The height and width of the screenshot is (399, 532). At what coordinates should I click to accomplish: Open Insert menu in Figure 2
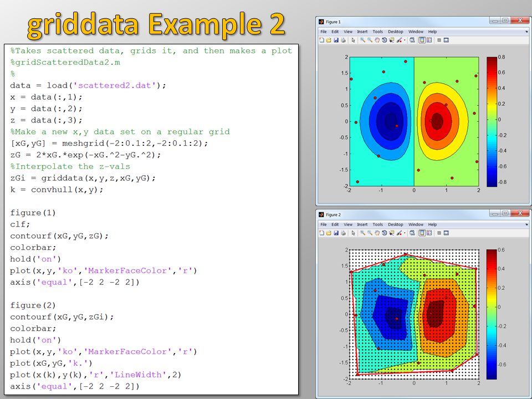[x=362, y=224]
